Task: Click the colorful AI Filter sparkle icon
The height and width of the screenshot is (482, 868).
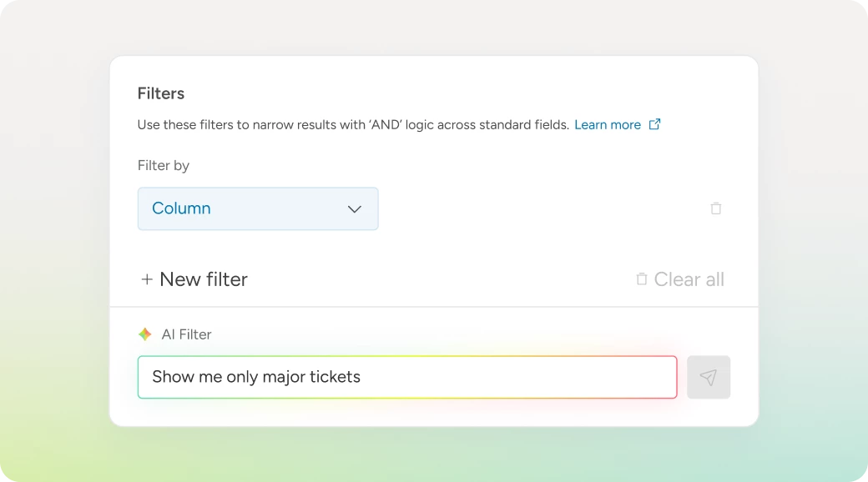Action: pos(145,334)
